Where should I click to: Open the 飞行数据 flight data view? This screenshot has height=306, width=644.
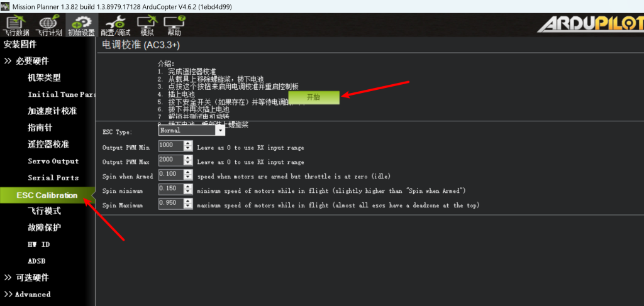pos(16,25)
